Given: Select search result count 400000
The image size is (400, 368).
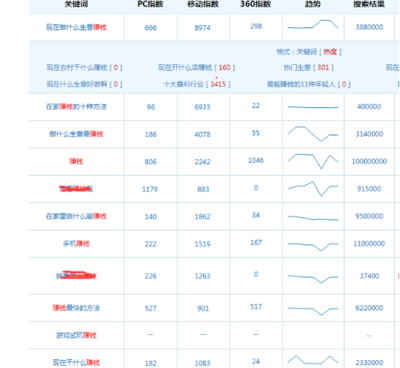Looking at the screenshot, I should [x=369, y=107].
